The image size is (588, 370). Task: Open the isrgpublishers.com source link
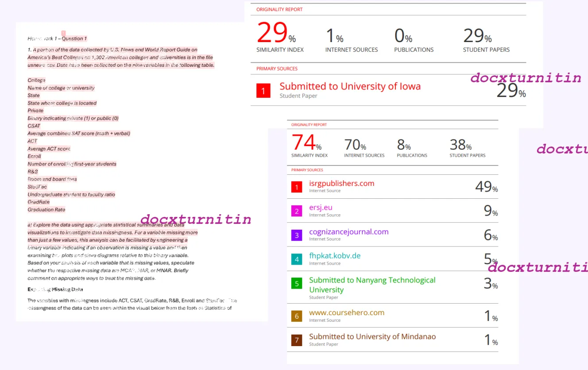[341, 183]
